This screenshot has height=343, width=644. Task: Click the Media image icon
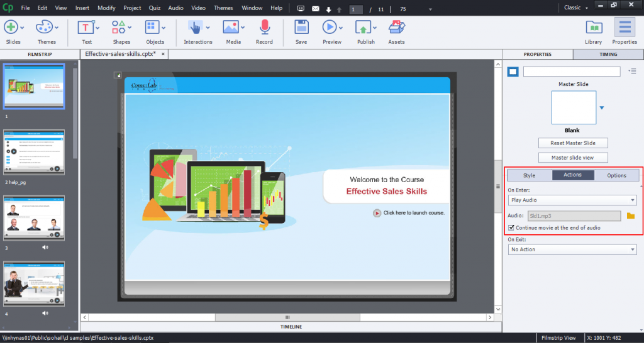click(x=231, y=28)
